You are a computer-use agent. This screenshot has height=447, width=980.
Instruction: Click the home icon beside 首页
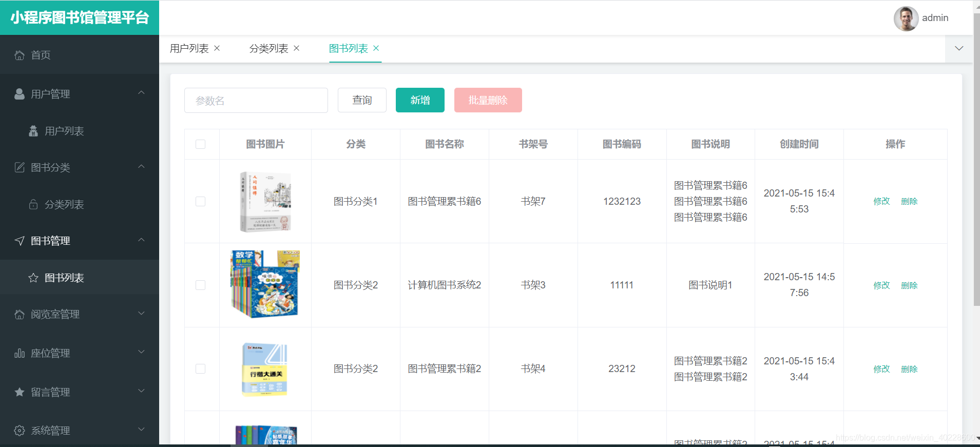click(x=20, y=55)
